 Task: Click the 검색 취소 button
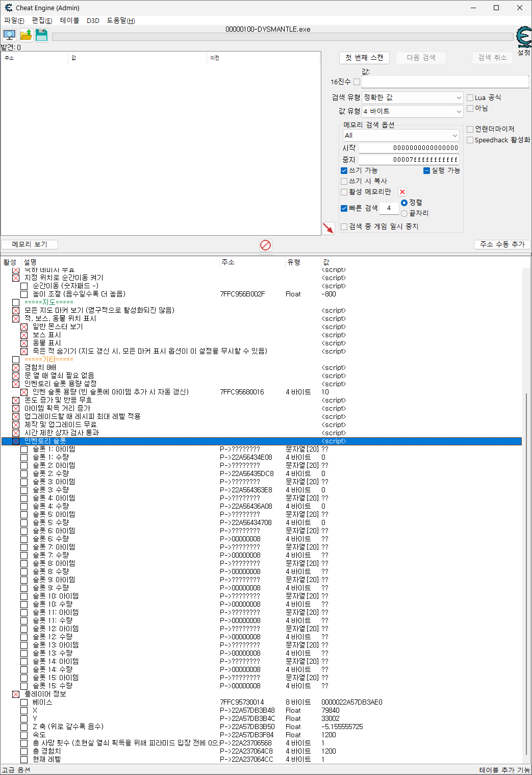click(x=492, y=58)
